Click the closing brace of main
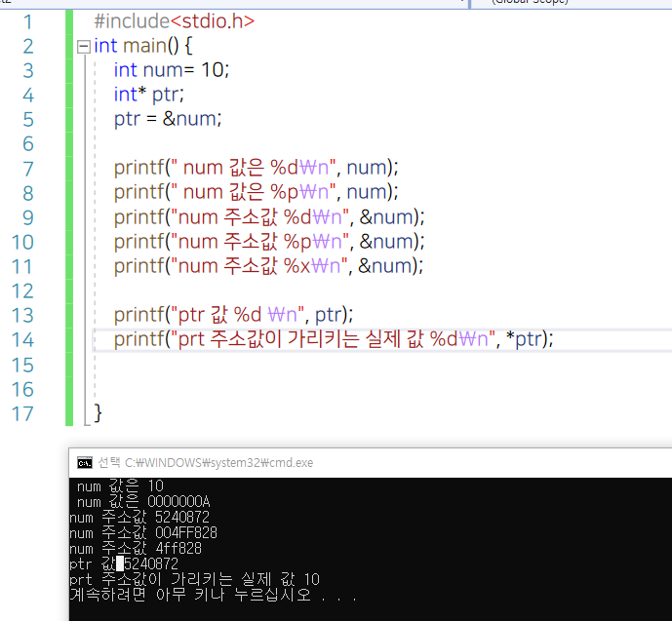Viewport: 672px width, 621px height. (98, 413)
